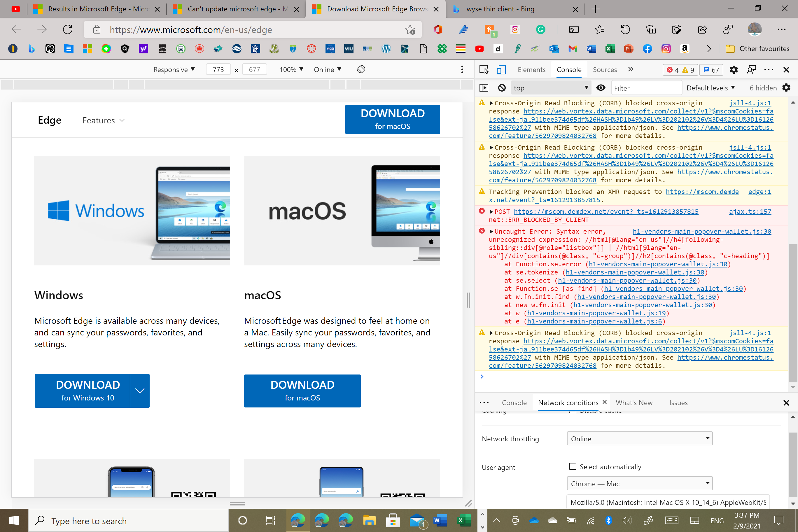Click the Share icon in toolbar
The width and height of the screenshot is (798, 532).
[702, 29]
